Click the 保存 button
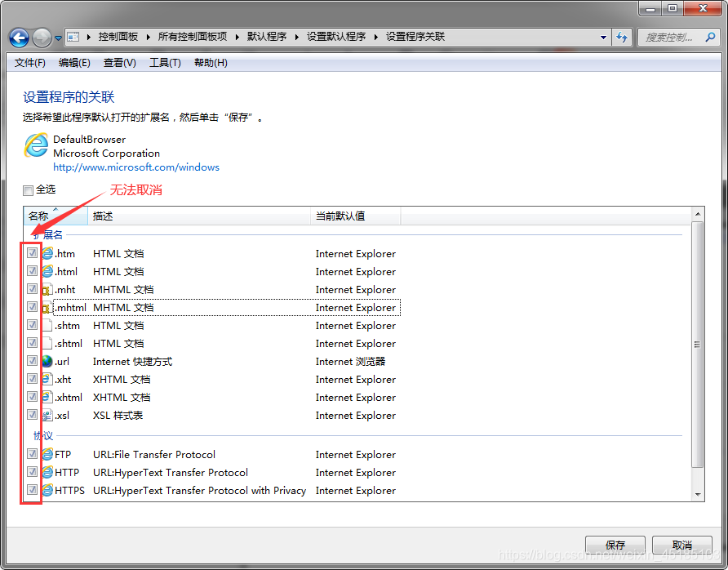Screen dimensions: 728x570 pos(615,545)
